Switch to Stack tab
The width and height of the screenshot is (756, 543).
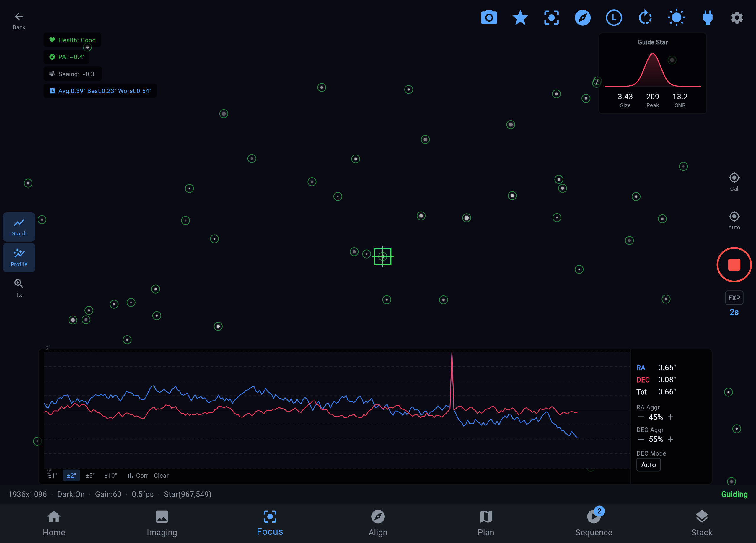coord(702,523)
